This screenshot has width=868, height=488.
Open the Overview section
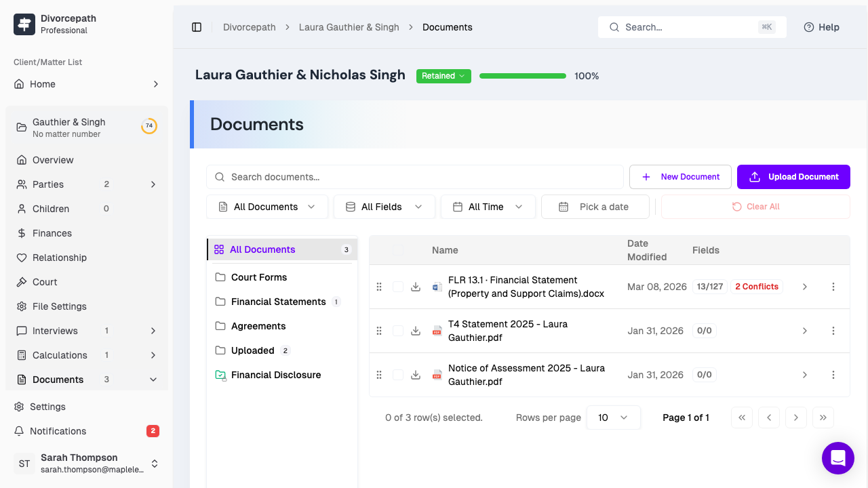pyautogui.click(x=87, y=160)
